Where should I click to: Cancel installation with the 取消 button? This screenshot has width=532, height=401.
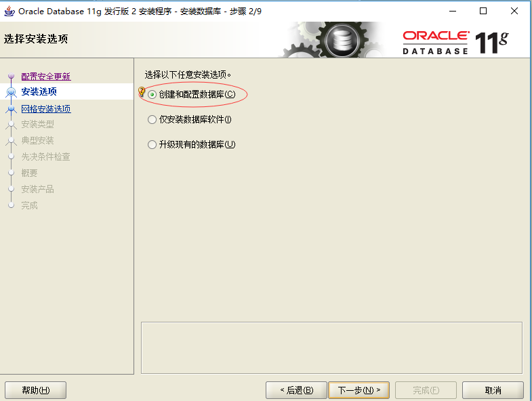(493, 390)
